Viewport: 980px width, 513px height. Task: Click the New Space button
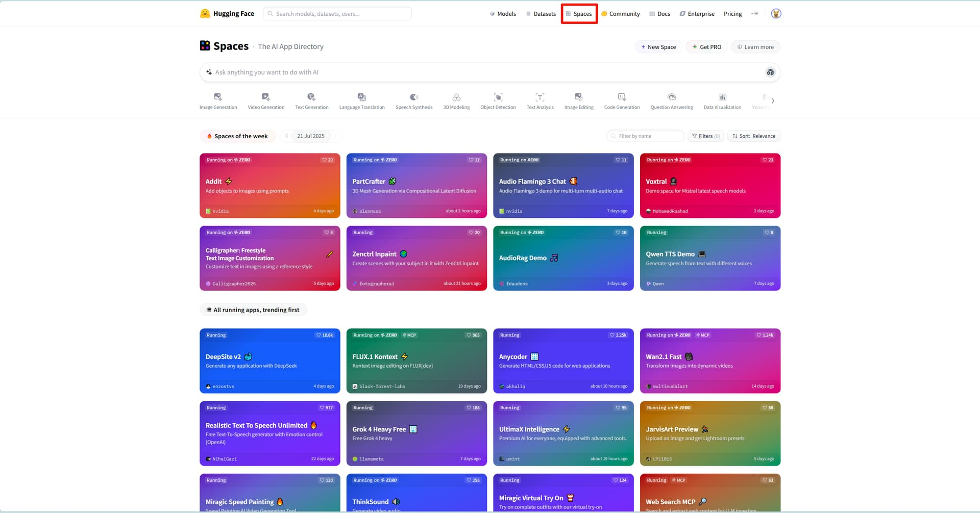tap(658, 47)
